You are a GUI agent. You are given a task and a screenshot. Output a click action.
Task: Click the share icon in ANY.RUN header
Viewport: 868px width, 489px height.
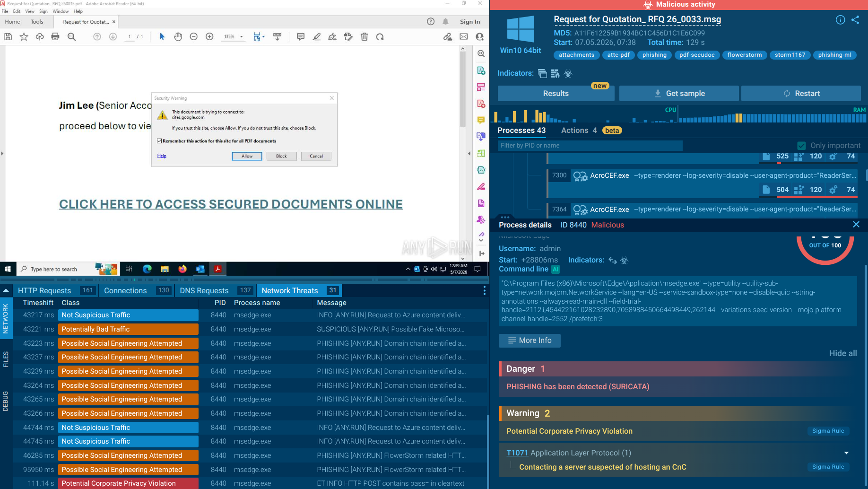[x=855, y=20]
